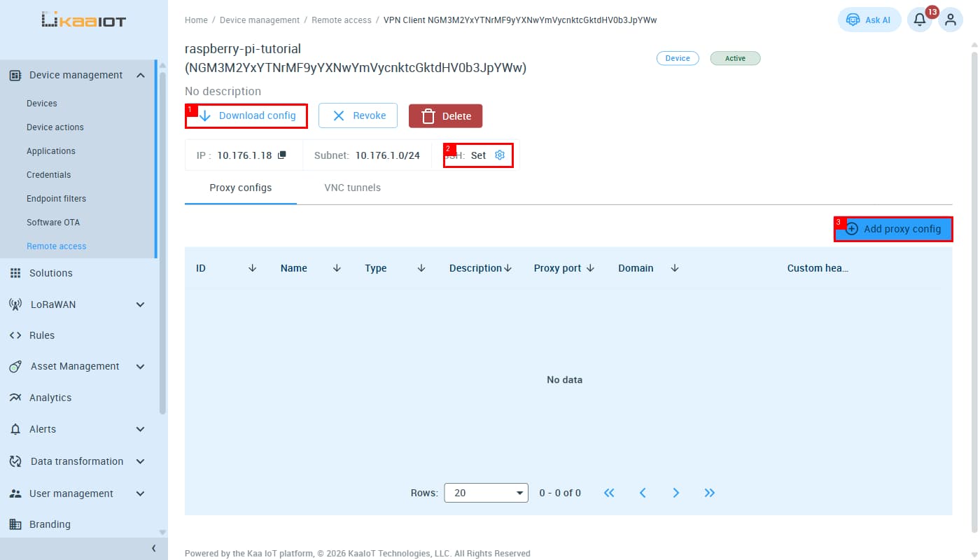This screenshot has height=560, width=980.
Task: Sort by Domain column arrow
Action: pyautogui.click(x=675, y=268)
